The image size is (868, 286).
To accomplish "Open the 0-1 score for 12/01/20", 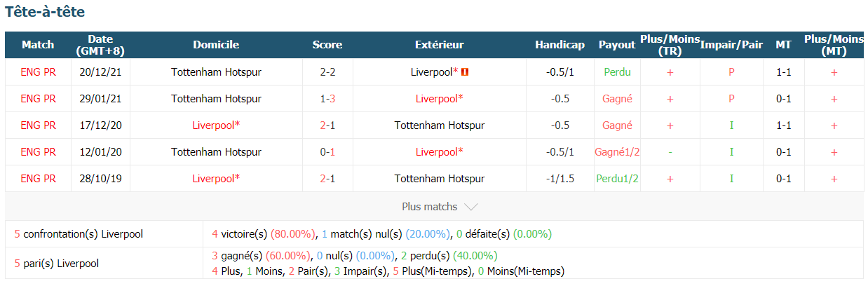I will coord(327,152).
